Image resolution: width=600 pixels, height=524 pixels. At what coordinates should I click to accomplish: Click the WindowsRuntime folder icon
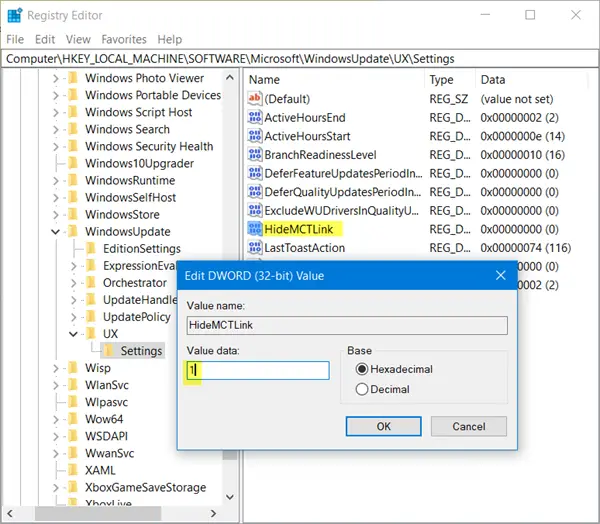click(73, 180)
